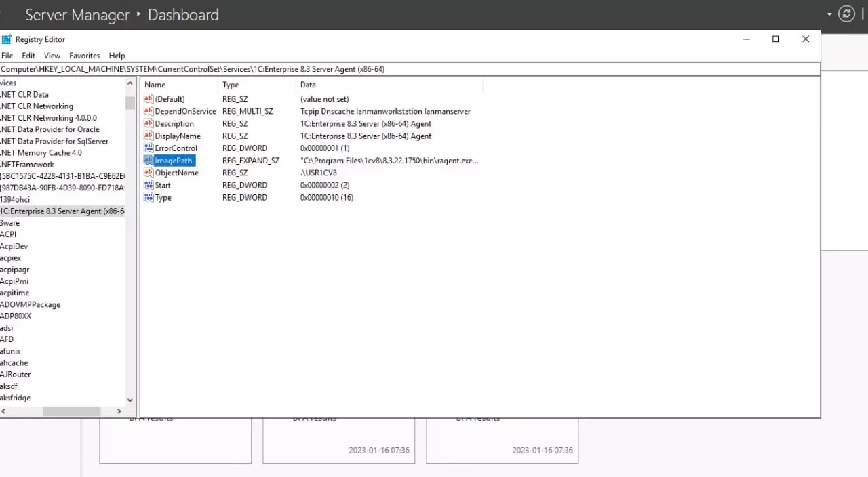Click the DisplayName string value icon

tap(149, 136)
